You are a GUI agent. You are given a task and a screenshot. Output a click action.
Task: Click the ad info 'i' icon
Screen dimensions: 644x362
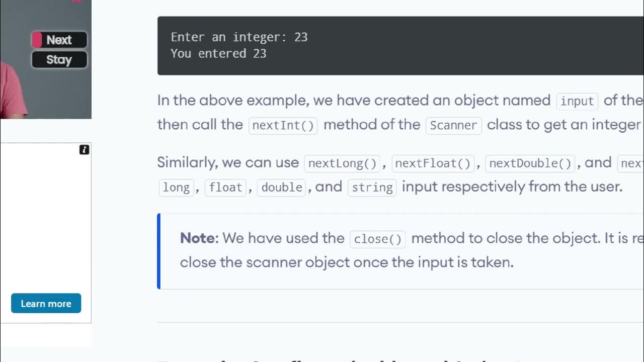coord(84,150)
